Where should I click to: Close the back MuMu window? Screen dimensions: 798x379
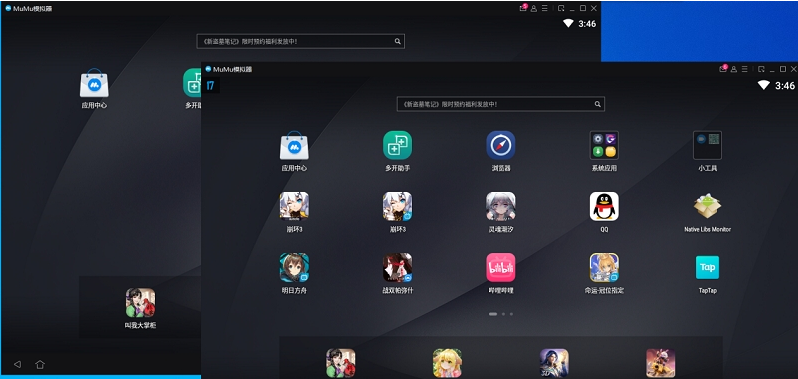pyautogui.click(x=593, y=8)
